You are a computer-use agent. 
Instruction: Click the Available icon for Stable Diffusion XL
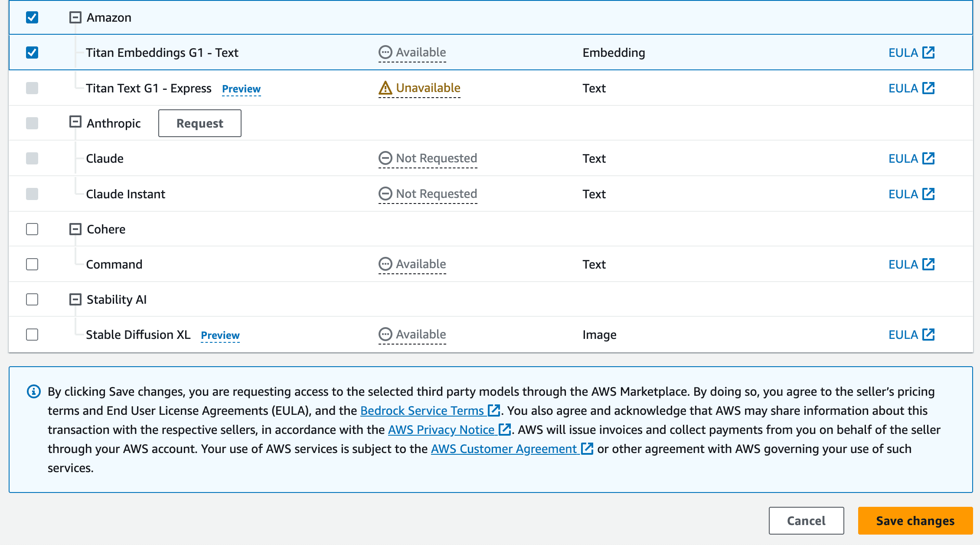coord(385,334)
